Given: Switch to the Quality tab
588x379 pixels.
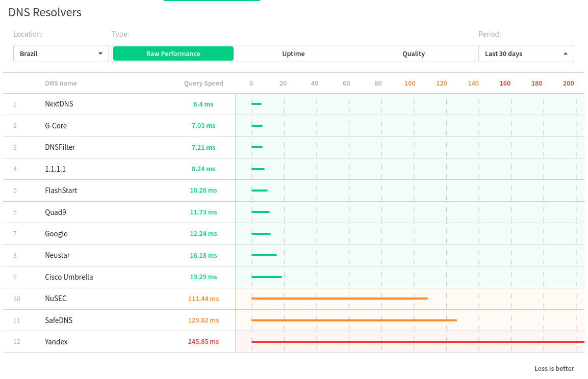Looking at the screenshot, I should tap(414, 53).
